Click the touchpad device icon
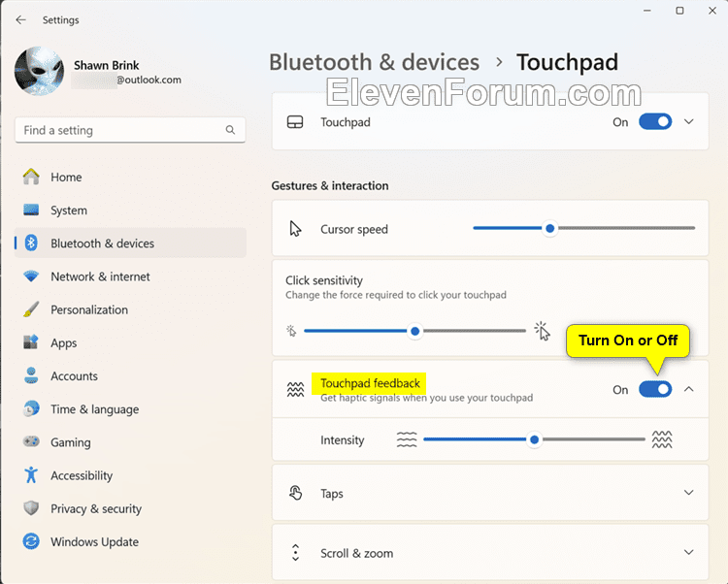 pos(295,122)
